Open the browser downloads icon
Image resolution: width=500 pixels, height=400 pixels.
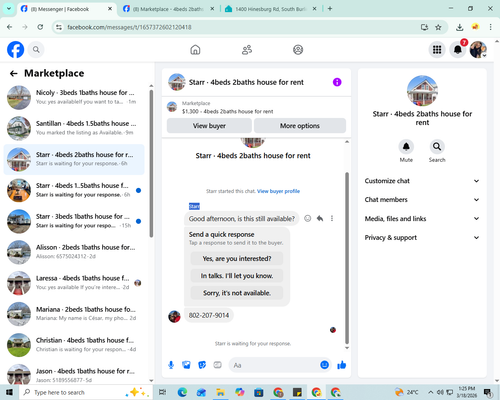[459, 27]
